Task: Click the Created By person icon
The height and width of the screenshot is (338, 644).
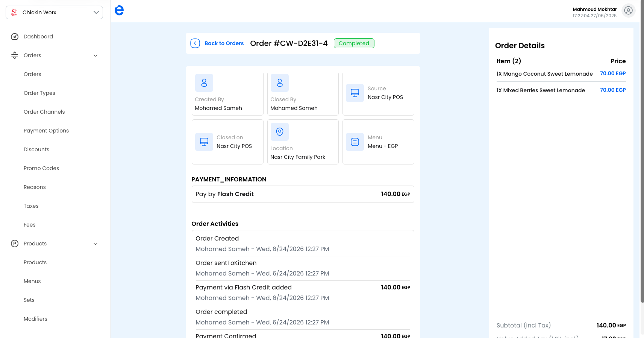Action: 204,83
